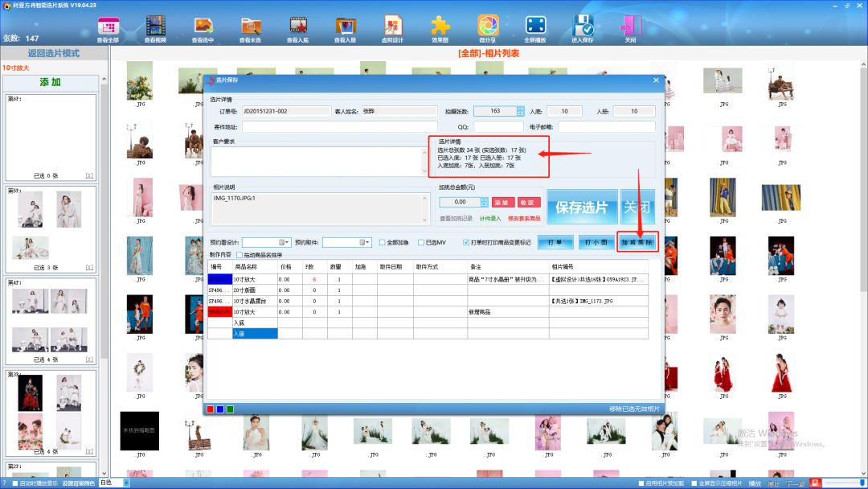This screenshot has height=489, width=868.
Task: Click the 备注 column header
Action: pos(508,267)
